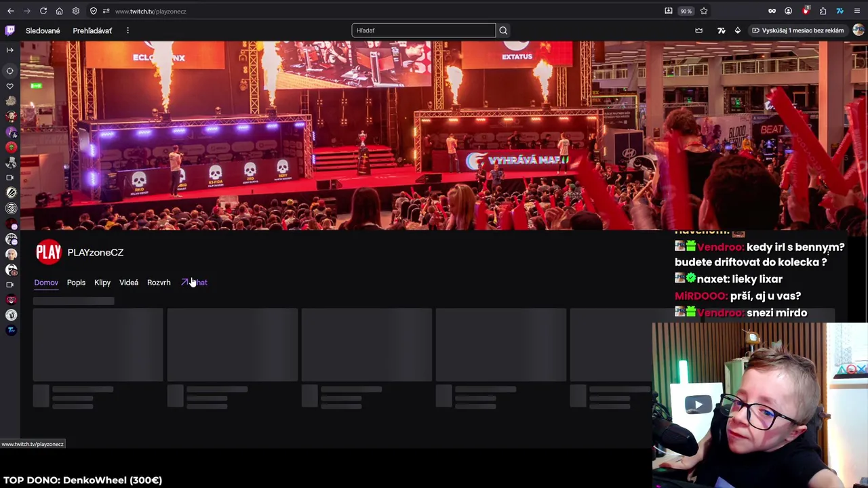The height and width of the screenshot is (488, 868).
Task: Open the Rozvrh schedule tab
Action: point(159,283)
